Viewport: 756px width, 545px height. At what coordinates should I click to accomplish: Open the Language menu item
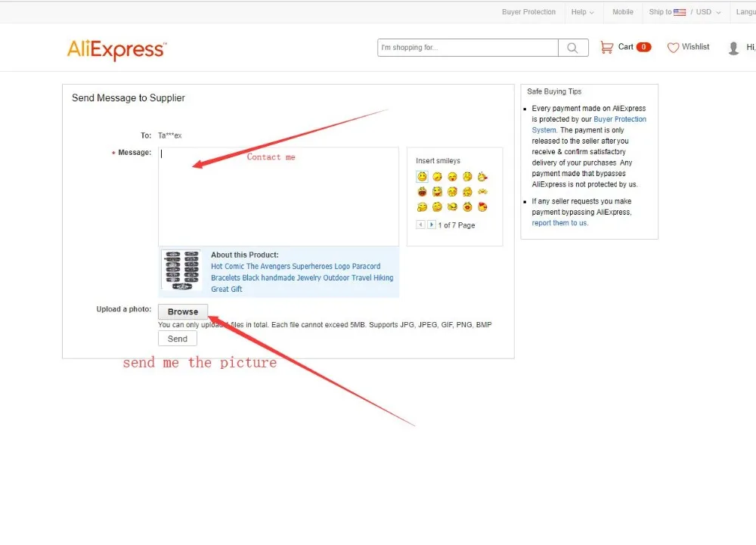tap(746, 12)
